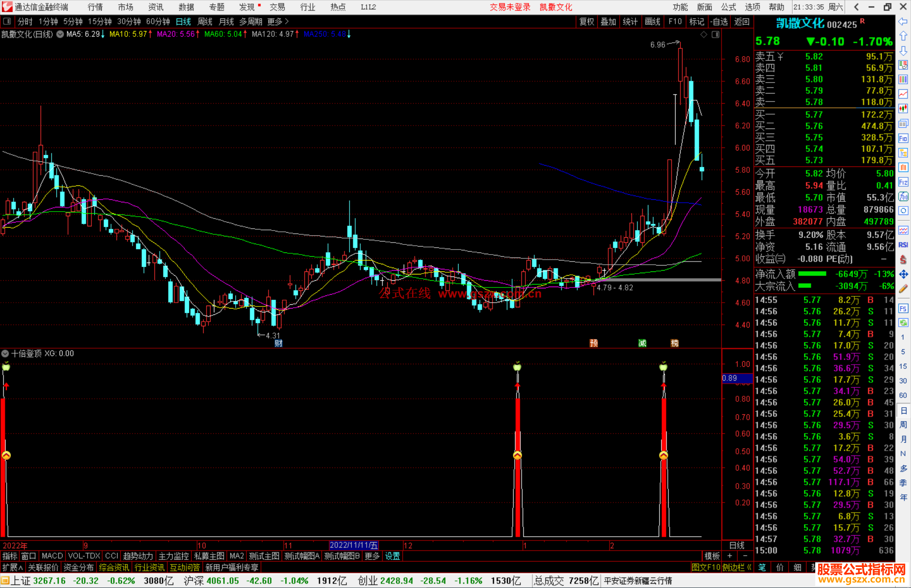Viewport: 911px width, 588px height.
Task: Open the RSI indicator from sidebar
Action: [903, 245]
